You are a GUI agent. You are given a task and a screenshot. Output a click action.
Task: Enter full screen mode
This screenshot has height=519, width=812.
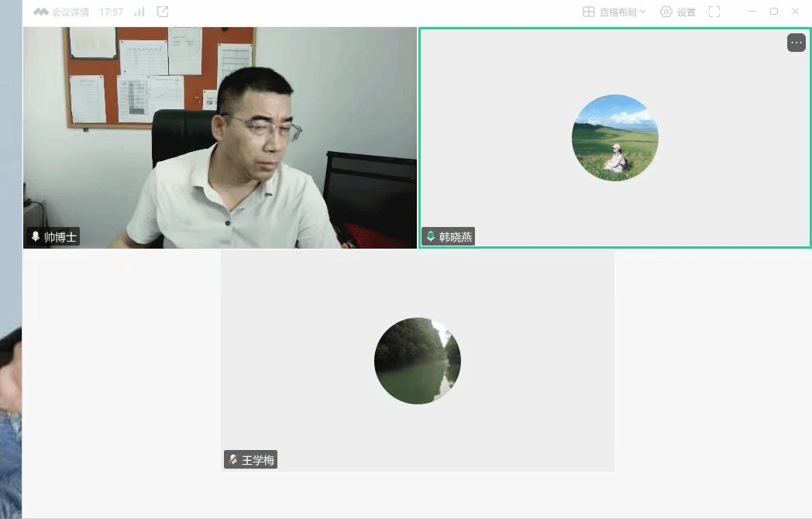point(714,12)
